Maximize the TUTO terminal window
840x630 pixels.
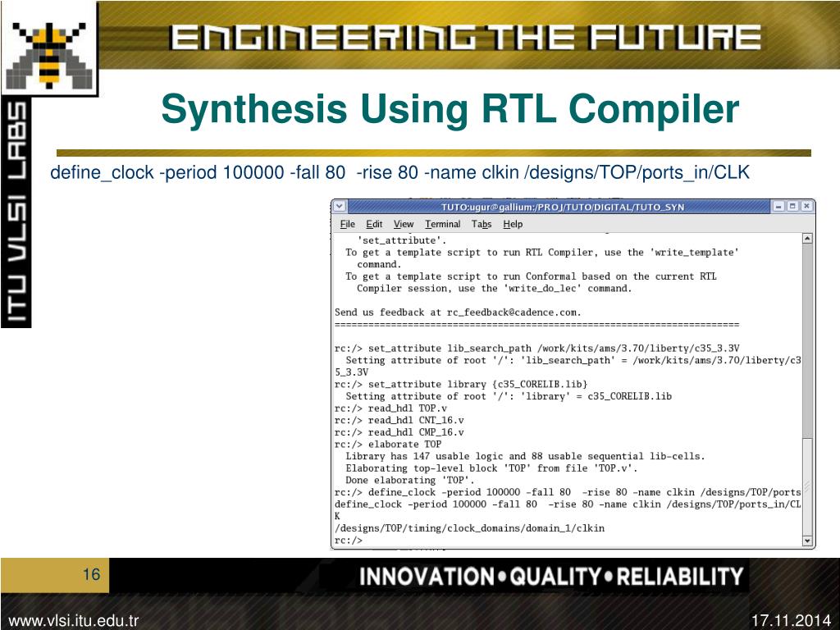point(793,206)
